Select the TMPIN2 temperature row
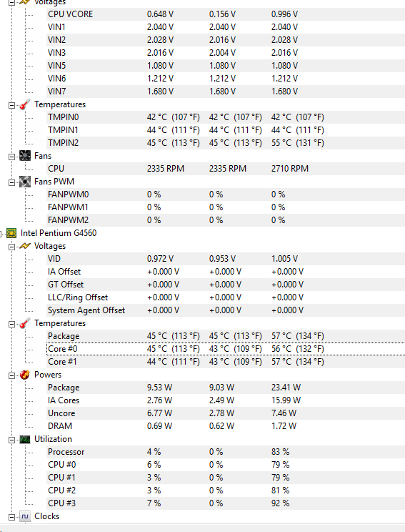The width and height of the screenshot is (405, 532). click(x=226, y=143)
